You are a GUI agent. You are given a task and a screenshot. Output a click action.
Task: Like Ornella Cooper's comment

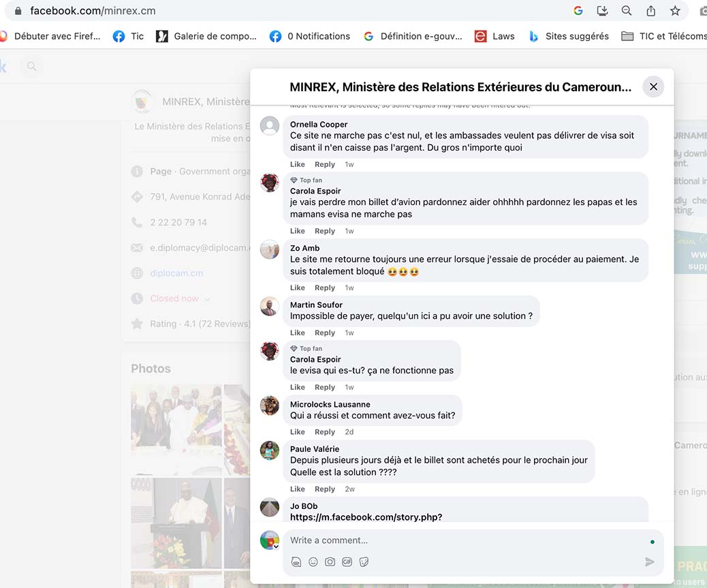click(298, 164)
